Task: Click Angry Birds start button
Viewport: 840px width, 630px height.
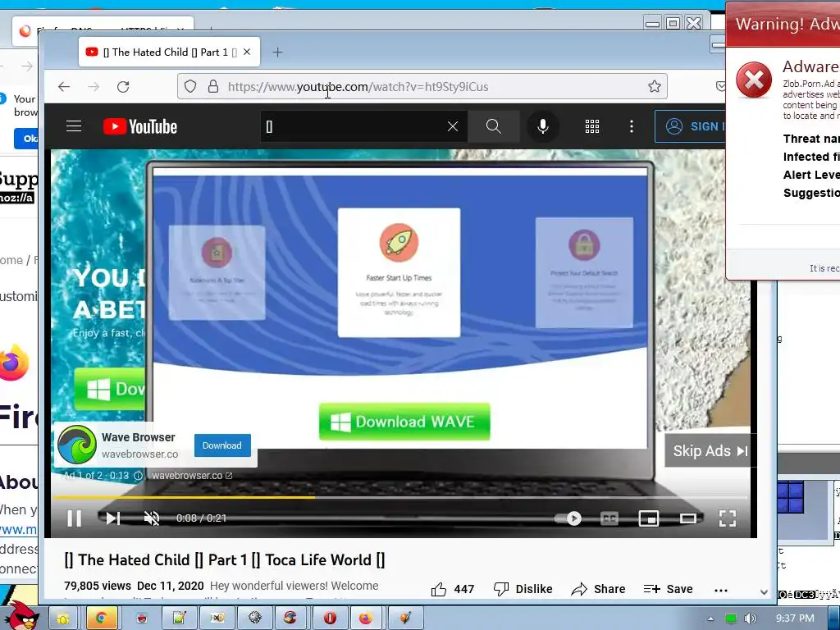Action: pos(22,615)
